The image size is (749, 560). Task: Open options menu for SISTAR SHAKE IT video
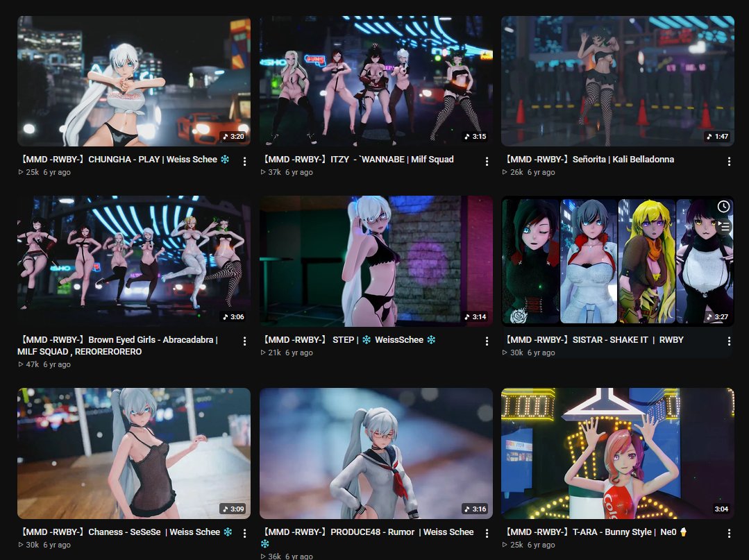729,341
